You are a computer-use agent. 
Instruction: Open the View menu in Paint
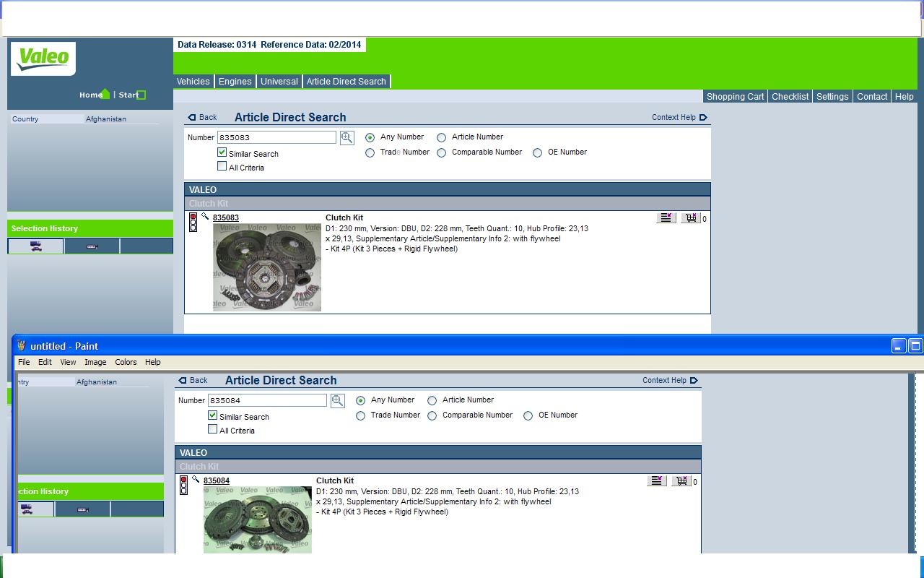click(x=68, y=362)
